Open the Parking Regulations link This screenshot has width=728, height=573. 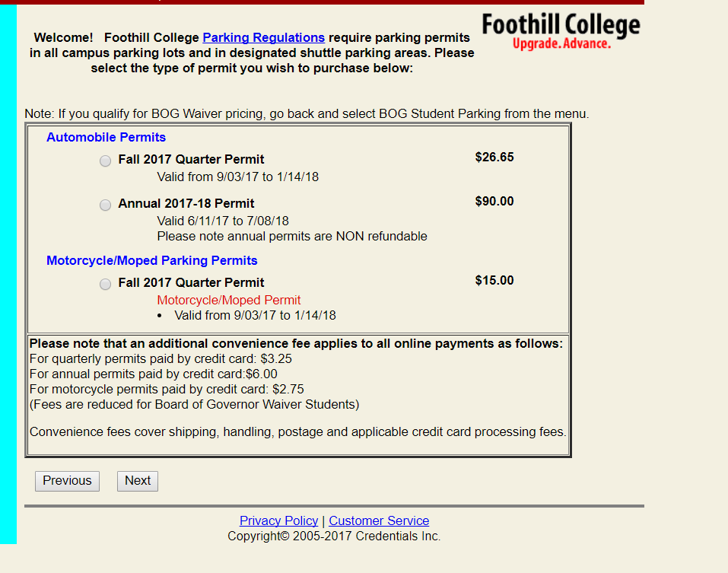pyautogui.click(x=264, y=37)
